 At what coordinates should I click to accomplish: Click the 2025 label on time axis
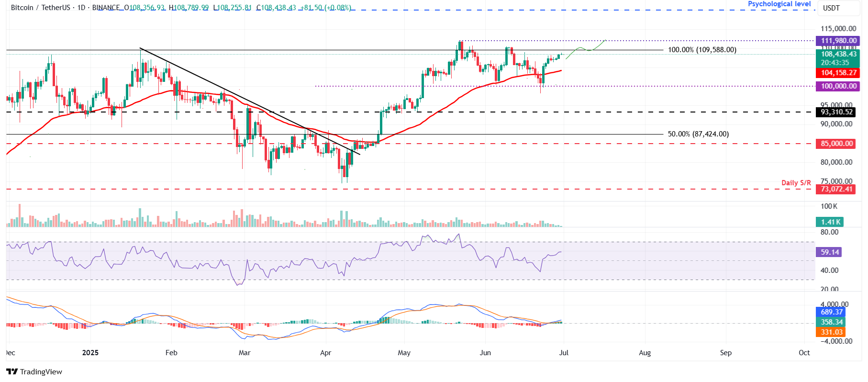[90, 353]
